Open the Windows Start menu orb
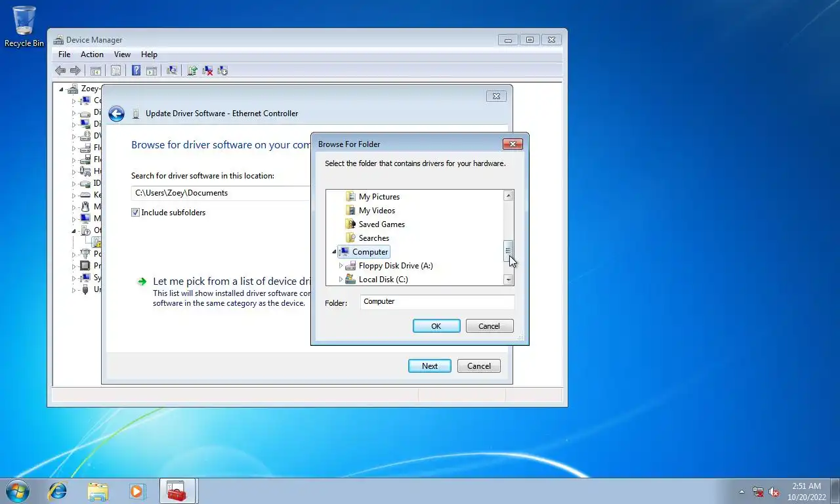Image resolution: width=840 pixels, height=504 pixels. tap(17, 491)
